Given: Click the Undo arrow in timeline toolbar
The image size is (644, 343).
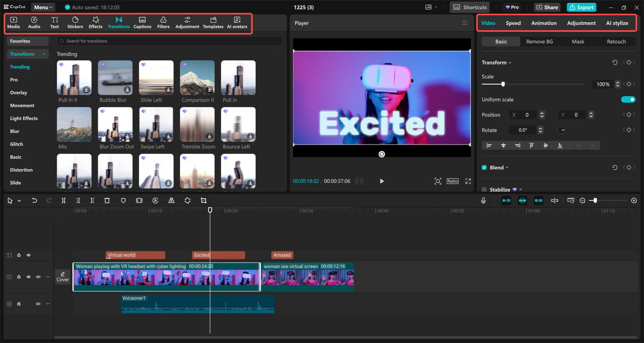Looking at the screenshot, I should pos(34,200).
